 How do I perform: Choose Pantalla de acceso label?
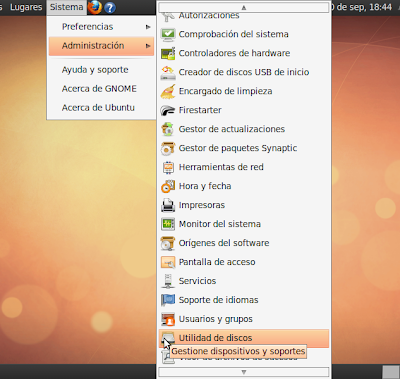[217, 262]
